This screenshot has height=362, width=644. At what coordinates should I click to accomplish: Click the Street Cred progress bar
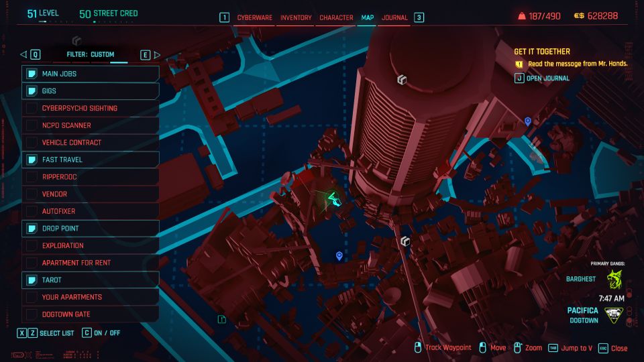click(x=111, y=21)
